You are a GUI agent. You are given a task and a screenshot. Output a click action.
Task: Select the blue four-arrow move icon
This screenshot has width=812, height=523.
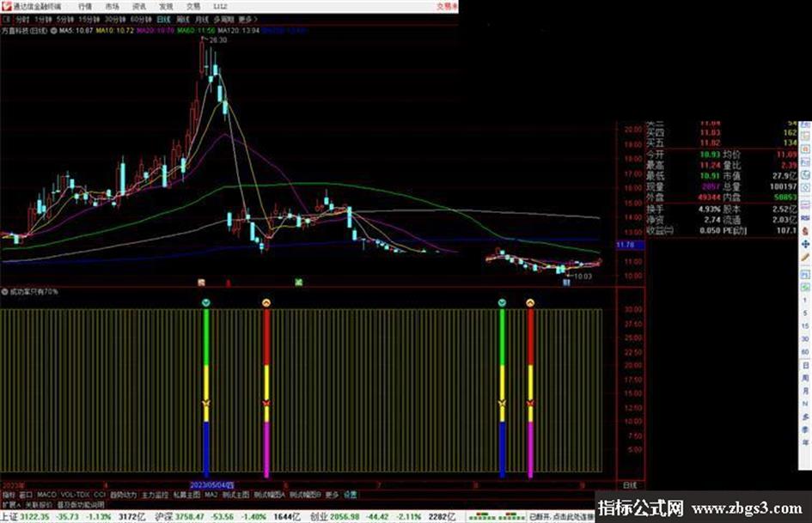pos(805,244)
